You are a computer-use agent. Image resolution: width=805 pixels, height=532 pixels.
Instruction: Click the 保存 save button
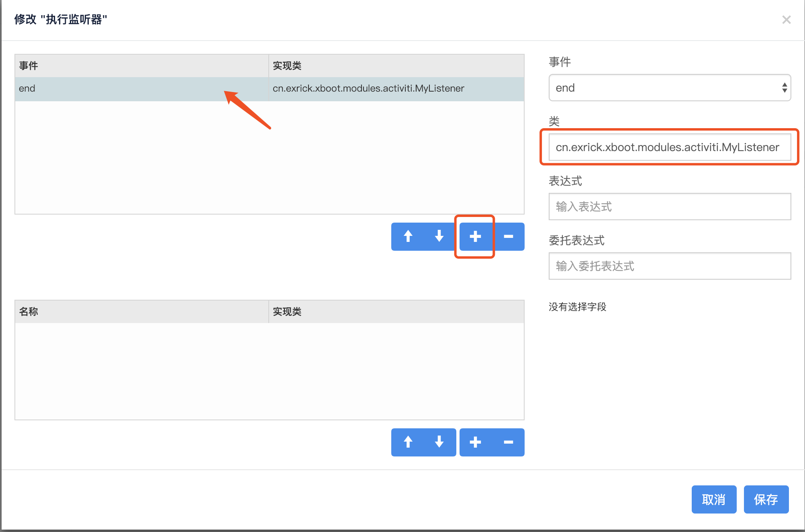(x=766, y=499)
